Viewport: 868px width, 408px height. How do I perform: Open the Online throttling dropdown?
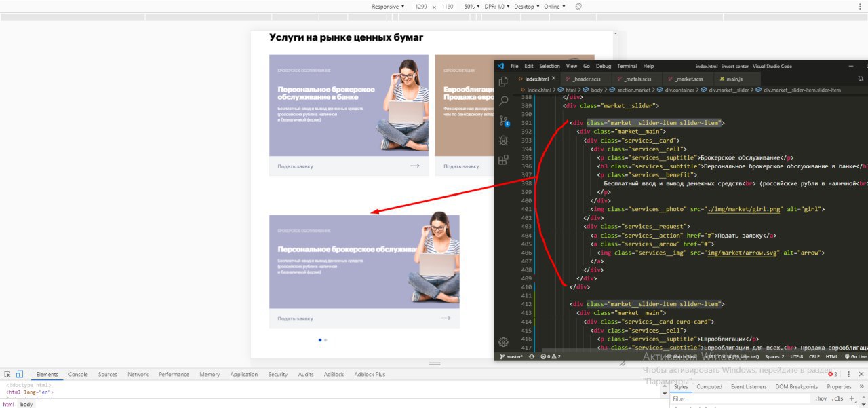click(x=554, y=6)
